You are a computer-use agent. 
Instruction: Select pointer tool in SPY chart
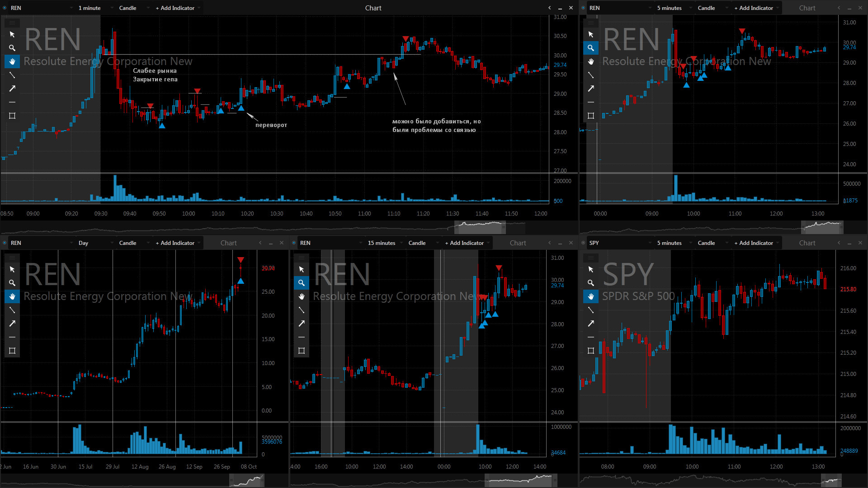[591, 269]
